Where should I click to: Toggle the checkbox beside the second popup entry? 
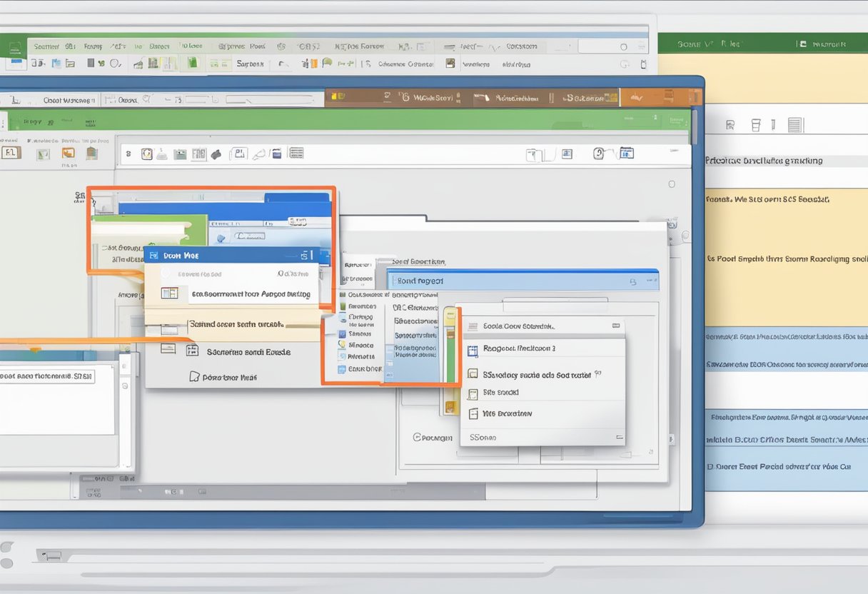(x=473, y=349)
